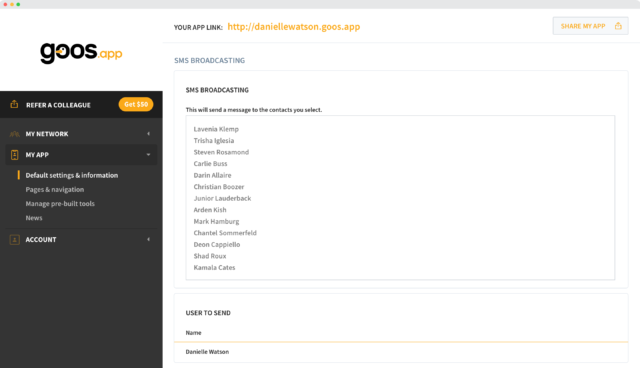Image resolution: width=640 pixels, height=368 pixels.
Task: Click the My App phone icon
Action: click(x=14, y=155)
